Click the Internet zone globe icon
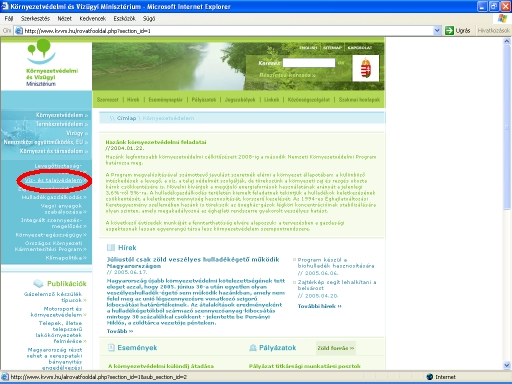The image size is (512, 384). (x=430, y=377)
